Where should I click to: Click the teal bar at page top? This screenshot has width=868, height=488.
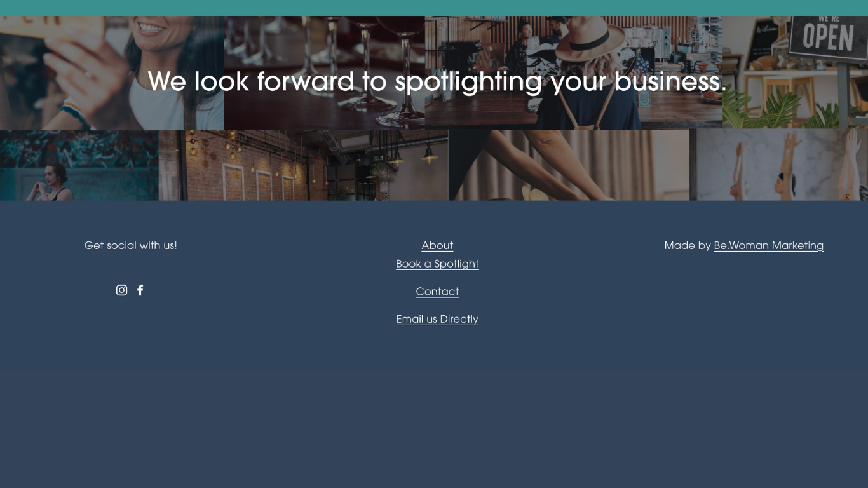[434, 8]
